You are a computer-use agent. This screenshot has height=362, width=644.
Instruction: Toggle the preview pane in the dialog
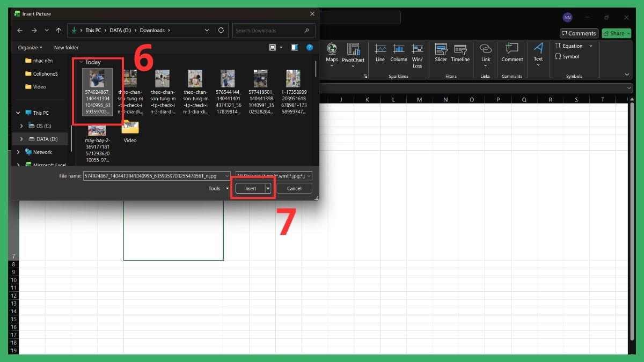point(294,47)
